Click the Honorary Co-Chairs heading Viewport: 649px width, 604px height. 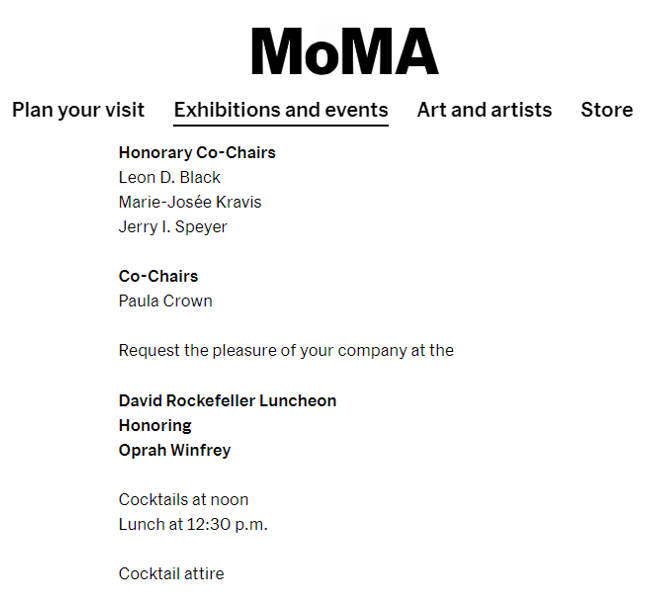197,153
